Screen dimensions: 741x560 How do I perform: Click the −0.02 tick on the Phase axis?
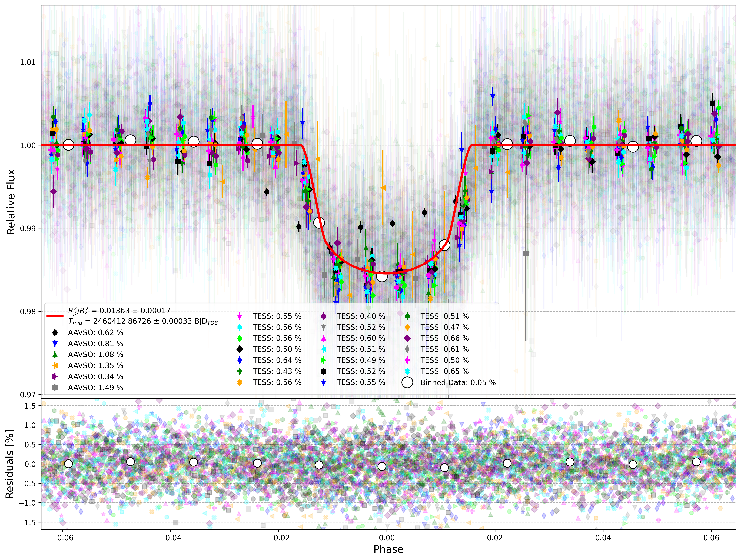(x=278, y=538)
